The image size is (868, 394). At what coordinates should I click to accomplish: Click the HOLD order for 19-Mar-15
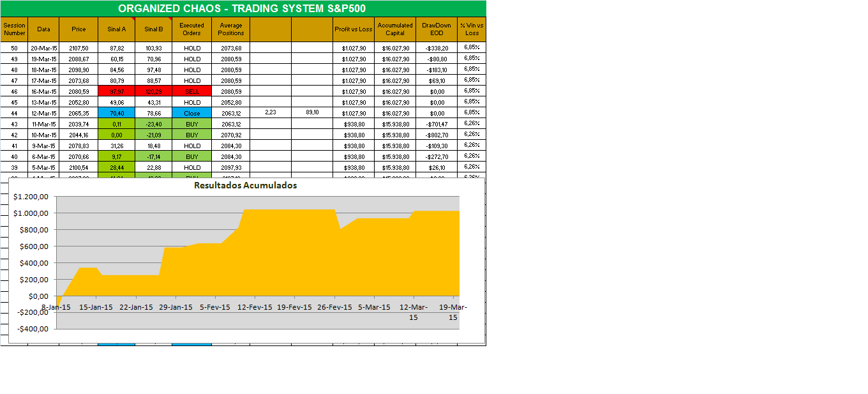[x=192, y=59]
